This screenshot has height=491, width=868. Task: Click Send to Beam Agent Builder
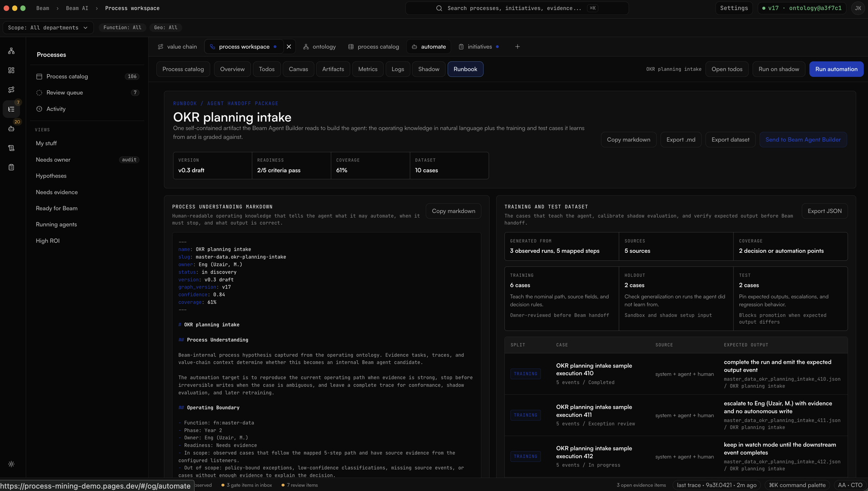pyautogui.click(x=803, y=139)
